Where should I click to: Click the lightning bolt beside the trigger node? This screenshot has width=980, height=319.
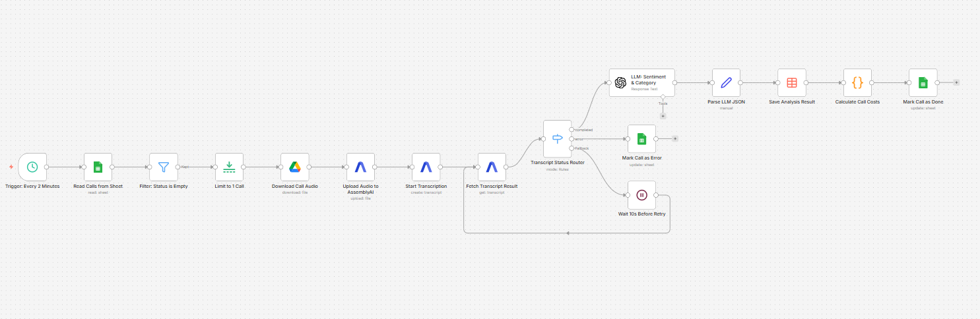[x=11, y=167]
